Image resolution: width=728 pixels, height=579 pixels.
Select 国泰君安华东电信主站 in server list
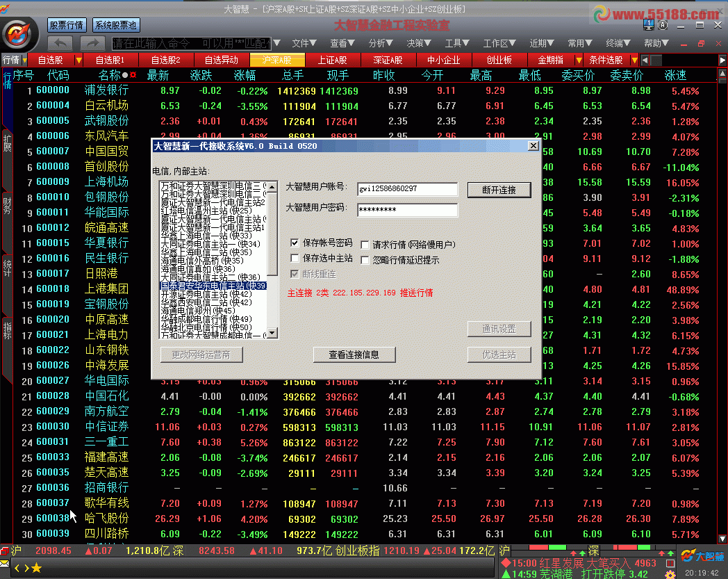pyautogui.click(x=213, y=285)
